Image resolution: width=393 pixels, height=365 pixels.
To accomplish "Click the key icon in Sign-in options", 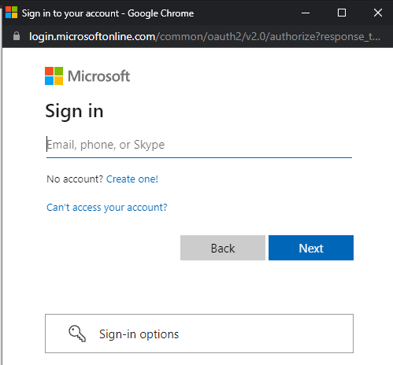I will pos(77,334).
